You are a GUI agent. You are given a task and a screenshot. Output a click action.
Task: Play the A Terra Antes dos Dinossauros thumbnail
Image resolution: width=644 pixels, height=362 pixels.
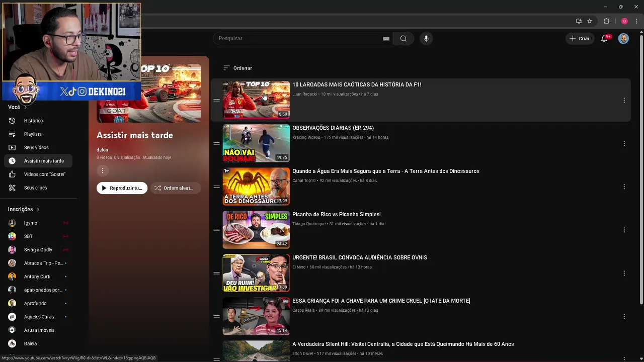[256, 187]
